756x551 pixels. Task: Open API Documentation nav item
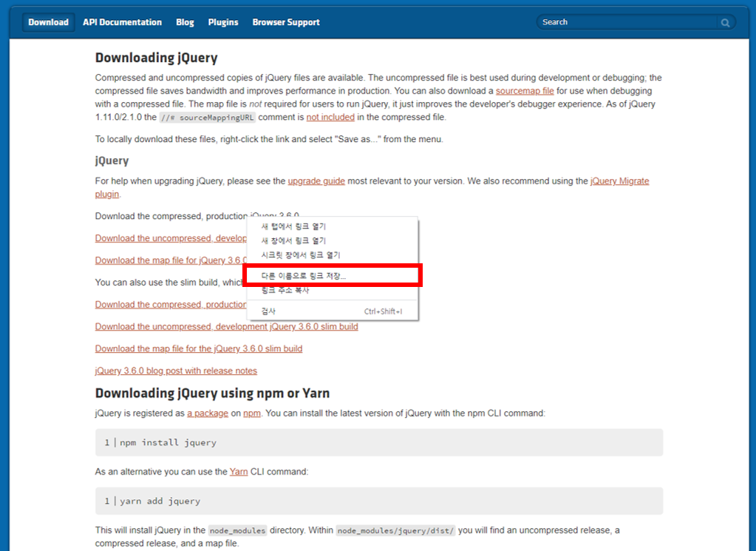[122, 22]
